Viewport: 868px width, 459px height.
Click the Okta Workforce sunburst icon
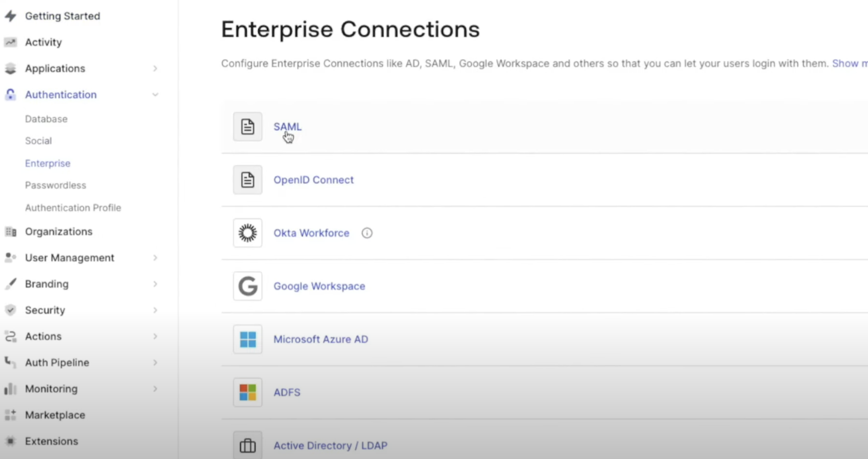point(247,233)
